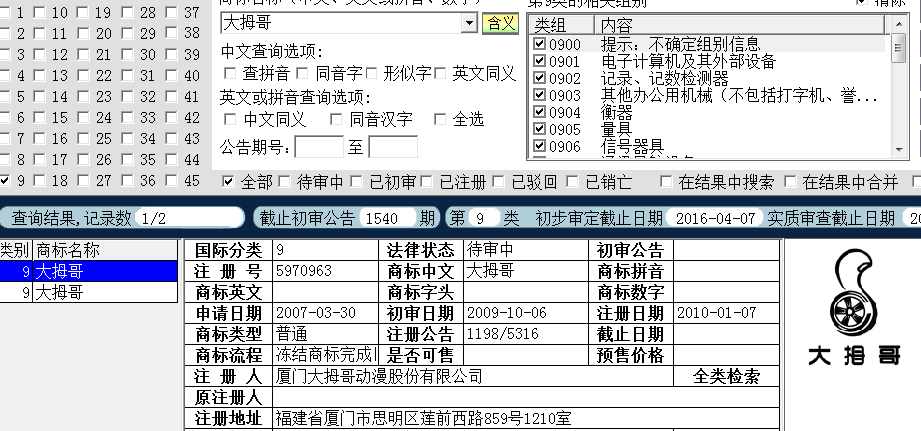This screenshot has height=431, width=921.
Task: Check the 已销亡 status filter
Action: coord(572,182)
